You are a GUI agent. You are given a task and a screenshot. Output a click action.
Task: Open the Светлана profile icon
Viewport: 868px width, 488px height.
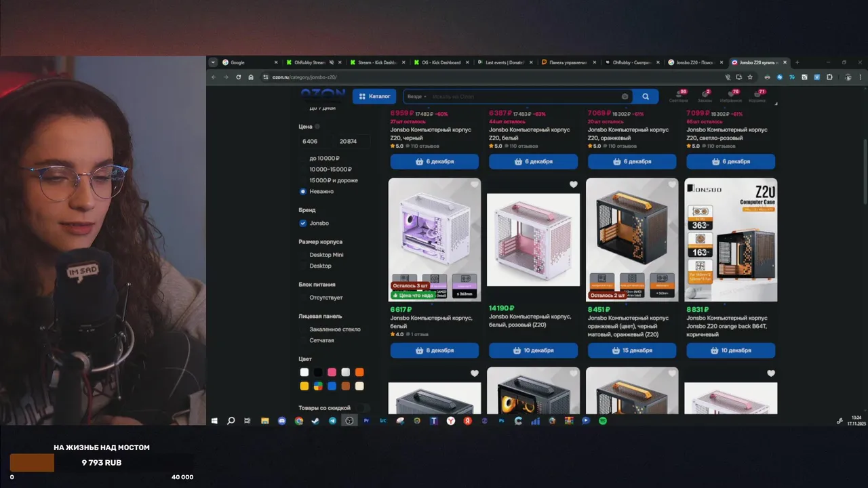pyautogui.click(x=679, y=96)
